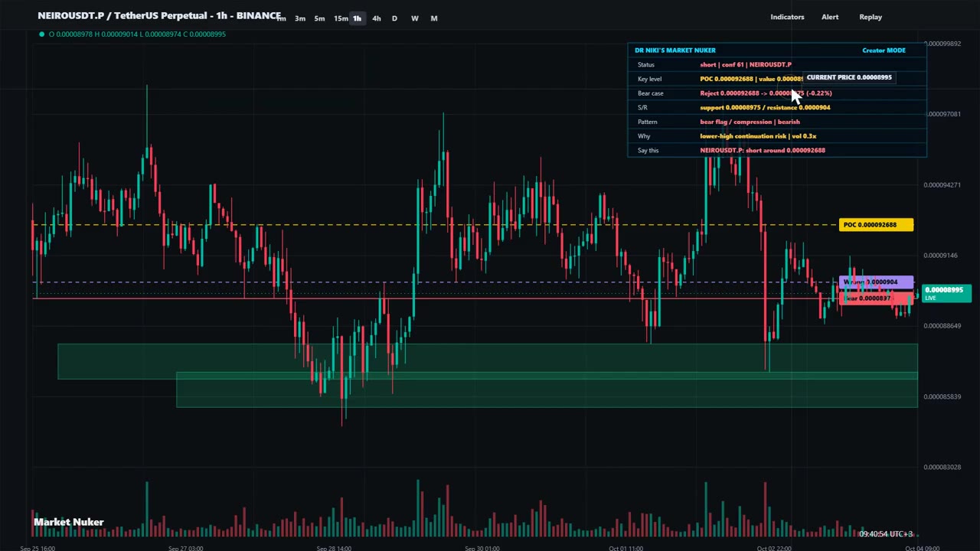Click the green LIVE current price tag
The width and height of the screenshot is (980, 551).
(947, 292)
